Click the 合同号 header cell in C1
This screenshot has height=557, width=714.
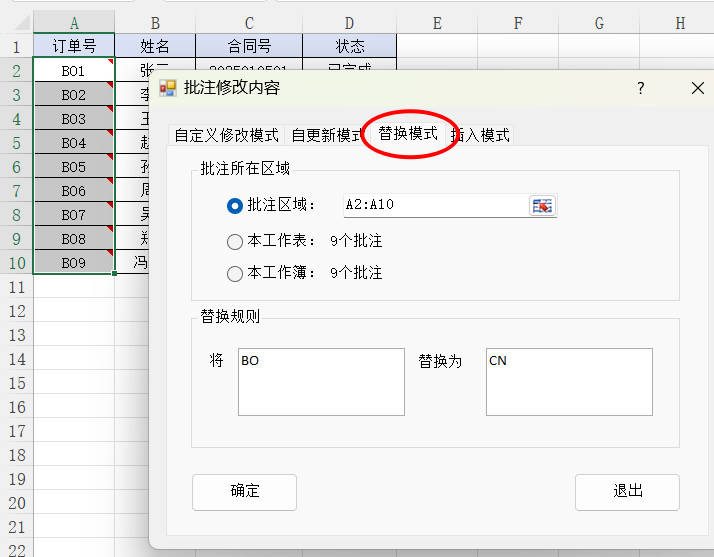pyautogui.click(x=248, y=46)
